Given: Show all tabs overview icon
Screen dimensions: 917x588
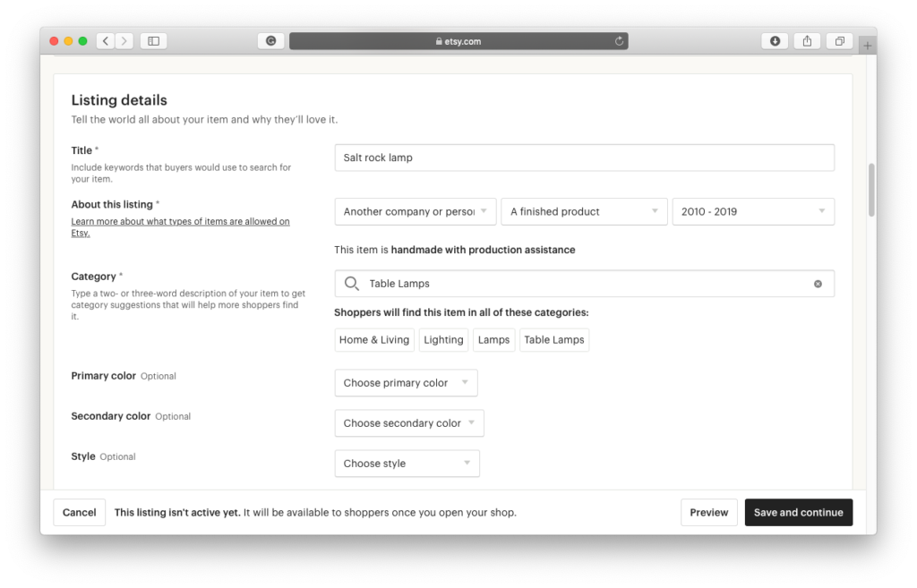Looking at the screenshot, I should [840, 41].
